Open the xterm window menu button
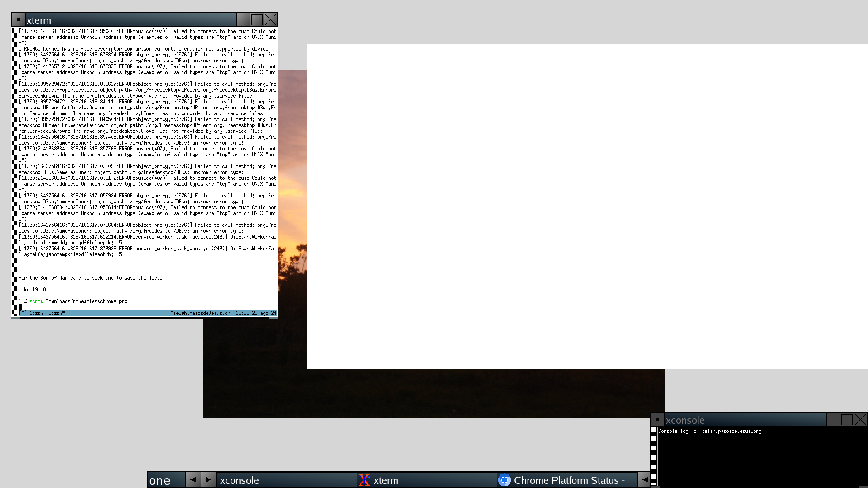The image size is (868, 488). [x=18, y=20]
